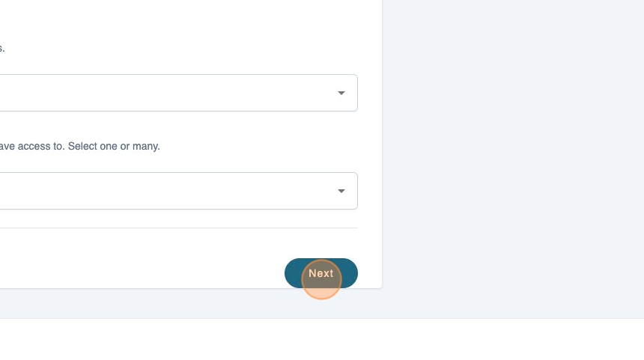Click the horizontal divider above Next
This screenshot has height=360, width=644.
(178, 228)
